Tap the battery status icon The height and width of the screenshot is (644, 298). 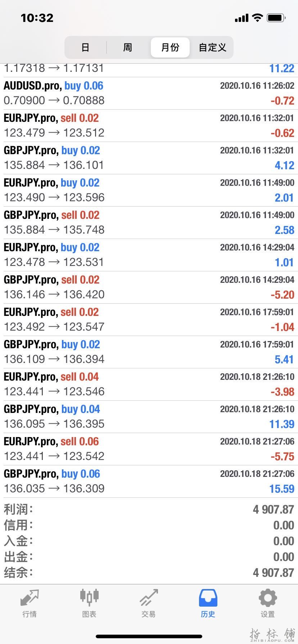pos(276,18)
